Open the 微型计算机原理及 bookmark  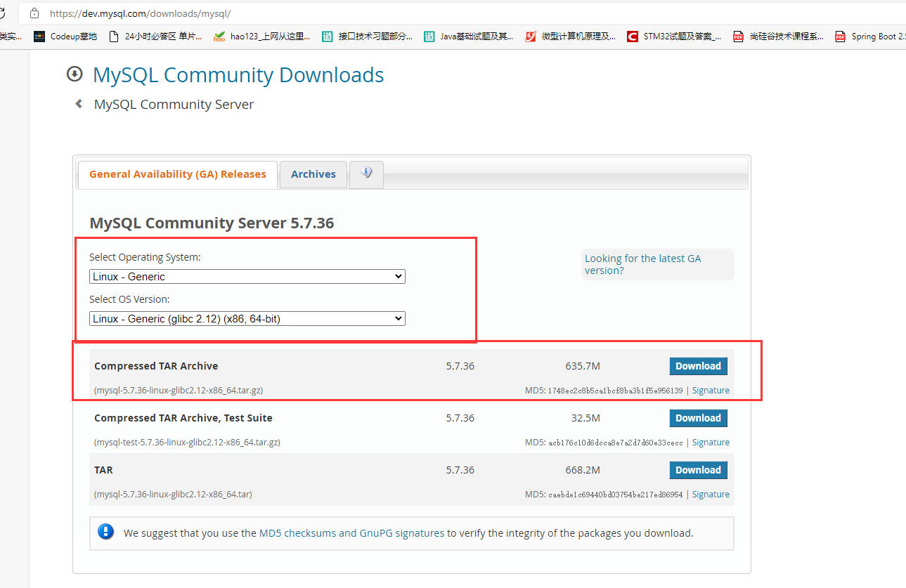click(571, 37)
